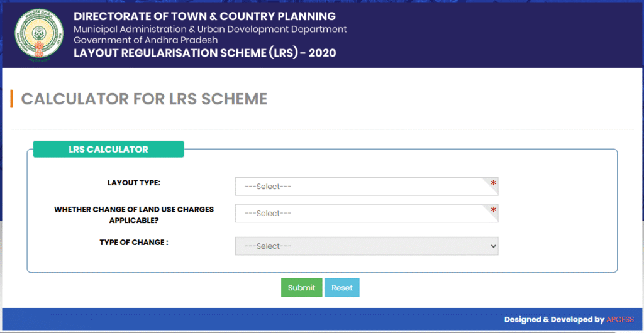The width and height of the screenshot is (644, 333).
Task: Click the Type of Change dropdown arrow
Action: 492,246
